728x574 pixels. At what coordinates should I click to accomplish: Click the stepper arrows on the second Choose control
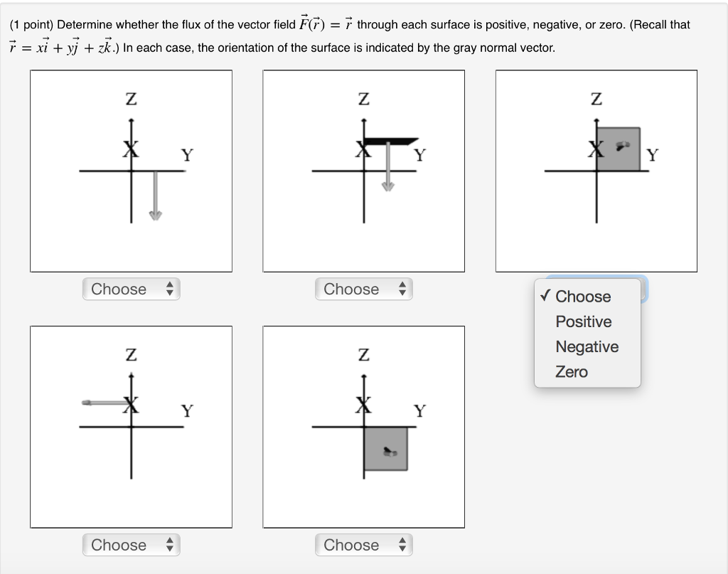[403, 289]
